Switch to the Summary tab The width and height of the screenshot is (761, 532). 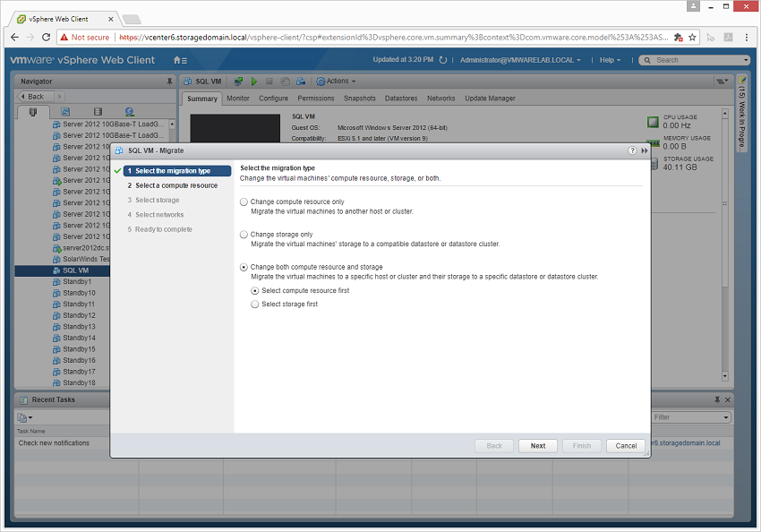pos(202,99)
